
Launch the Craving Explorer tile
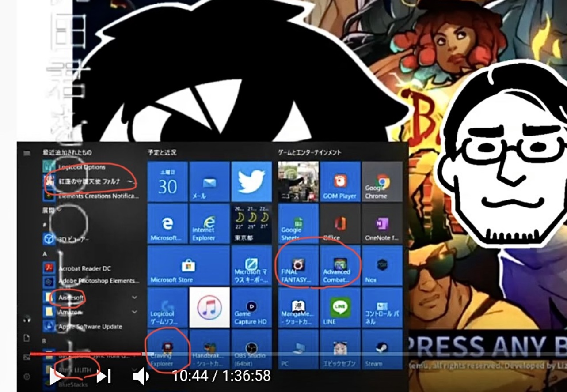[x=167, y=349]
